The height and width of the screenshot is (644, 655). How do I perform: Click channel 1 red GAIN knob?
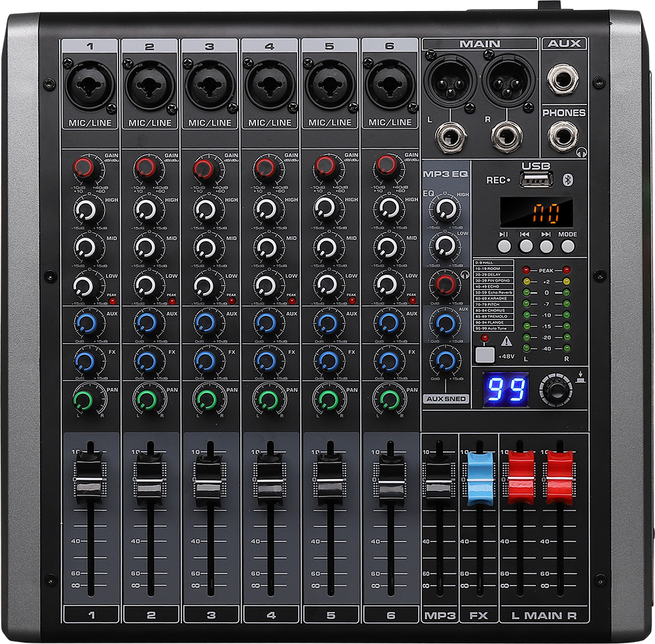tap(85, 168)
